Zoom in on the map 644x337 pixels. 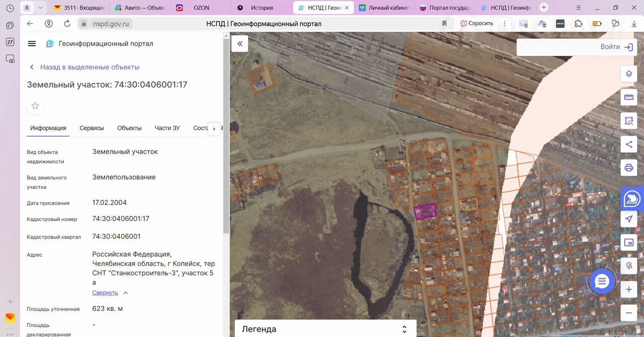pos(628,290)
